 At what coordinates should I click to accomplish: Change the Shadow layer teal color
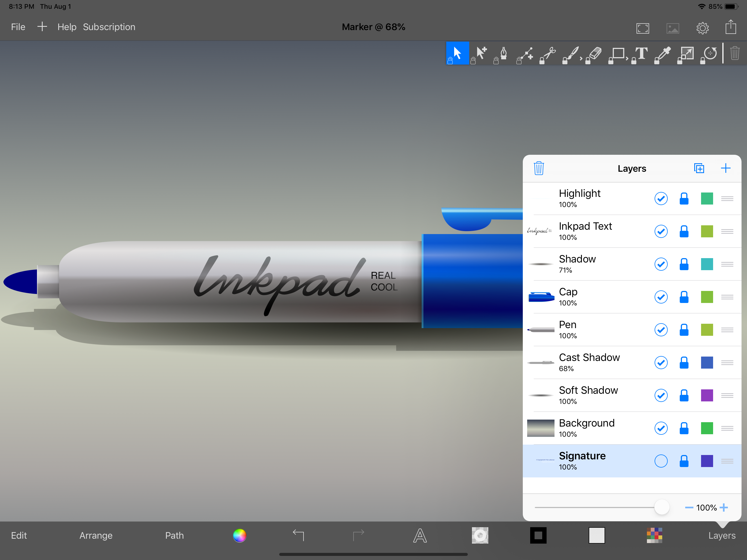tap(707, 264)
